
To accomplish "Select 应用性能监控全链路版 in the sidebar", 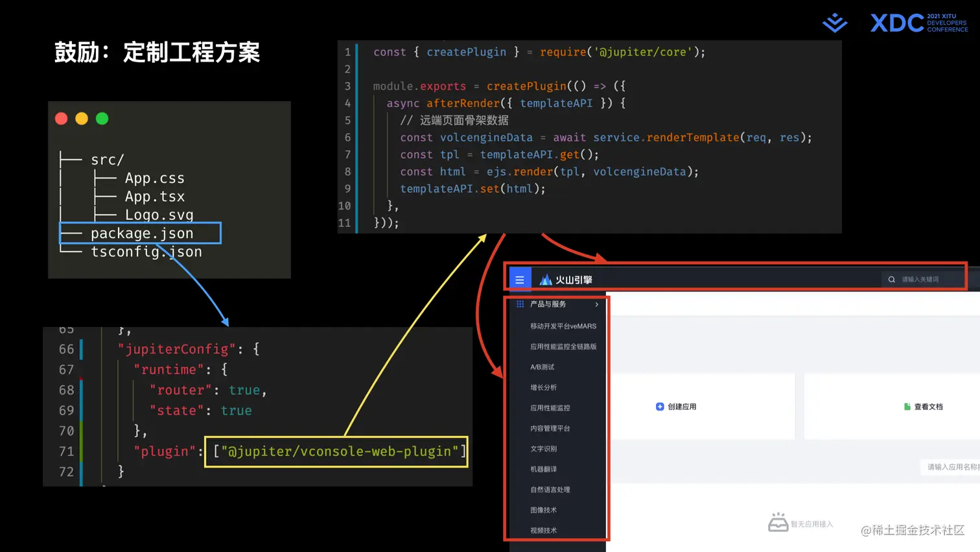I will [x=563, y=346].
